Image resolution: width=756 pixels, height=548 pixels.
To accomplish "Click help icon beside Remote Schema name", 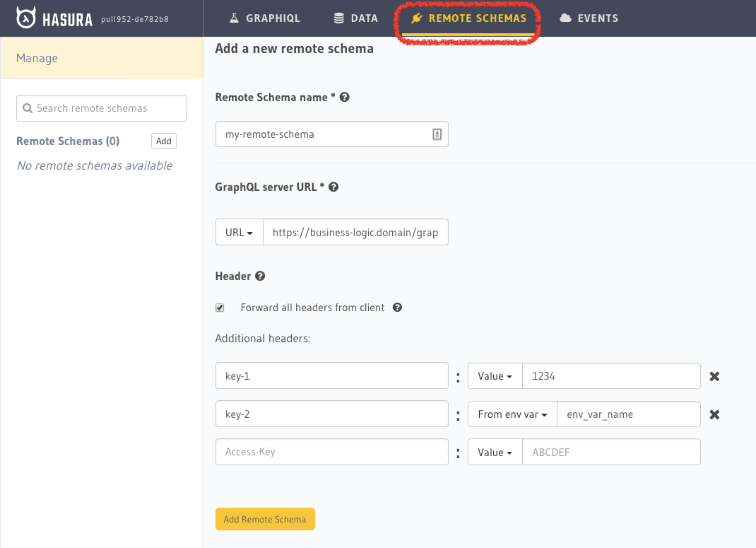I will pos(345,98).
